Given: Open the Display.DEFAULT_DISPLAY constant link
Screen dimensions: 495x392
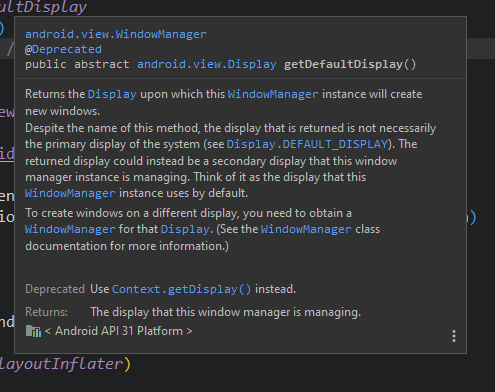Looking at the screenshot, I should [307, 144].
